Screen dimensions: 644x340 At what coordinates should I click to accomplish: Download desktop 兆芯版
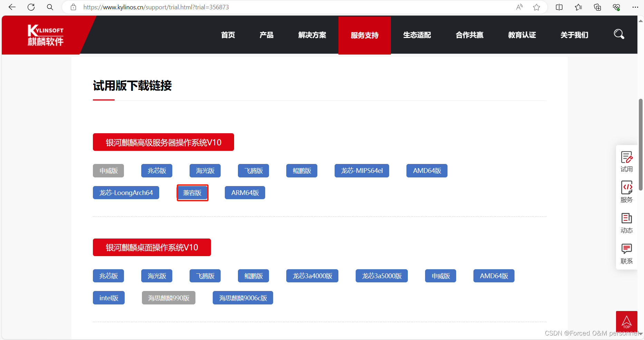[x=108, y=276]
